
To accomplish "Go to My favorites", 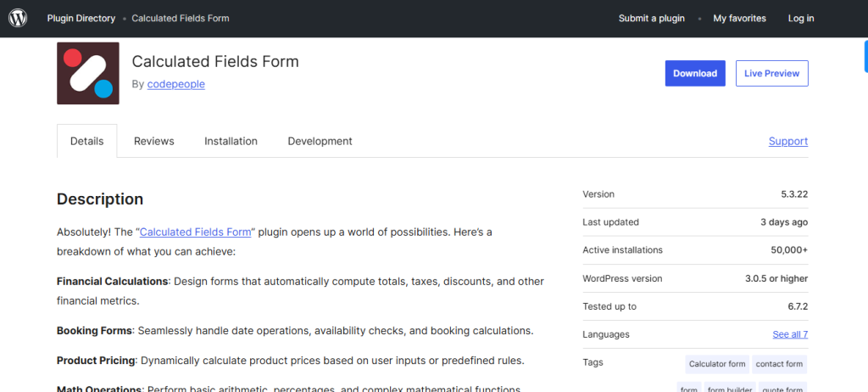I will coord(739,19).
